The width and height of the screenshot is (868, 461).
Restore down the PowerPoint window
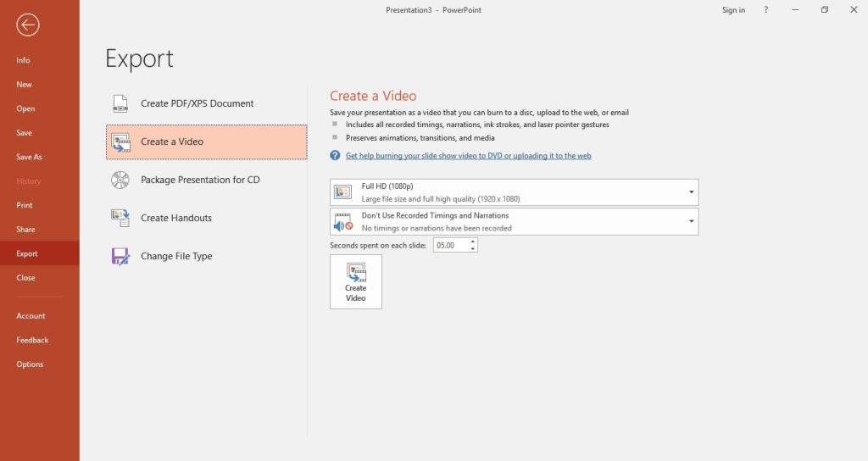tap(825, 10)
